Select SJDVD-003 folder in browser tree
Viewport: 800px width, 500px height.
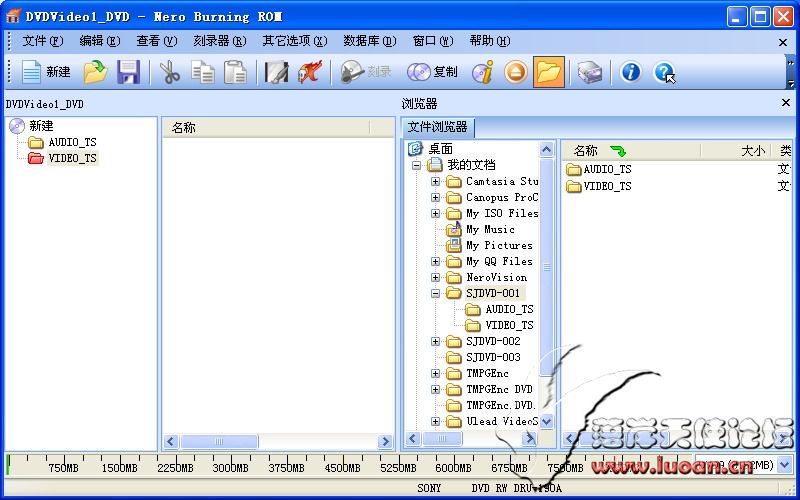[493, 357]
